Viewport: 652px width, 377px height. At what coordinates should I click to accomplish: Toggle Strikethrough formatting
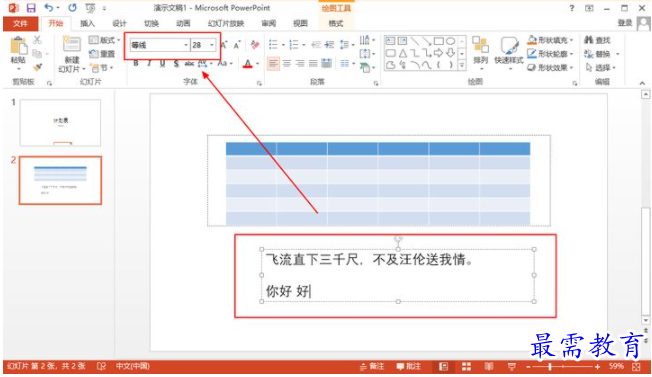[189, 63]
